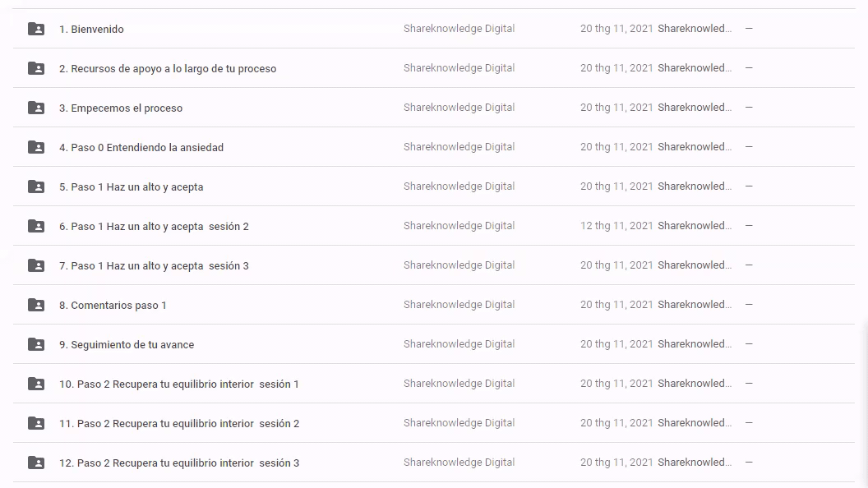Click folder icon for Seguimiento de tu avance
This screenshot has width=868, height=488.
point(36,344)
